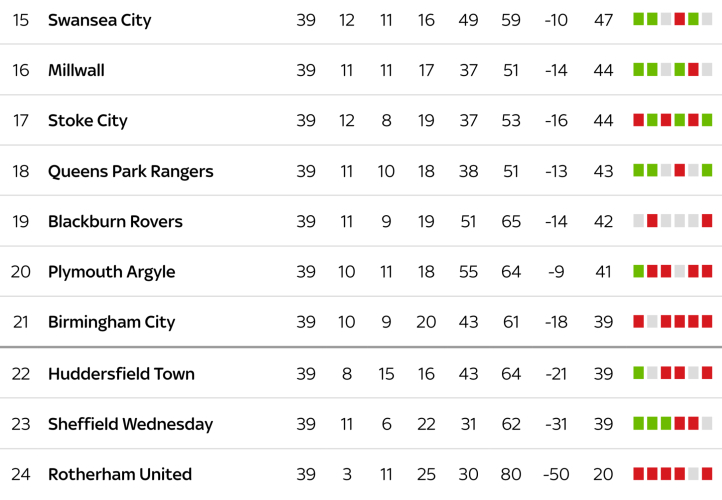
Task: Click Rotherham United's only grey form square
Action: click(x=707, y=473)
